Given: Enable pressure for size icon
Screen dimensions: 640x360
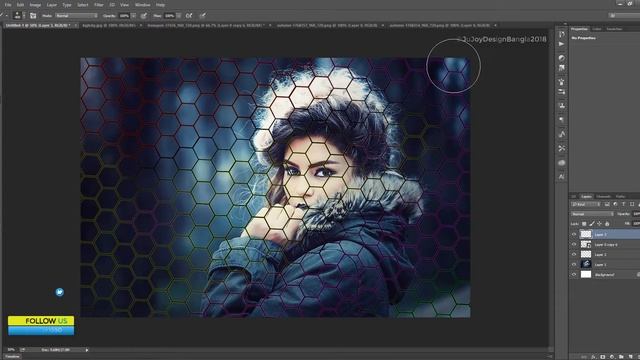Looking at the screenshot, I should point(202,16).
